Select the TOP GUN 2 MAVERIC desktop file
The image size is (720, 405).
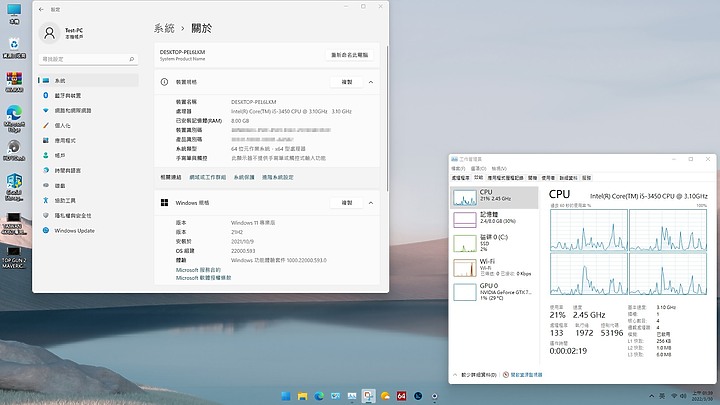[x=14, y=258]
